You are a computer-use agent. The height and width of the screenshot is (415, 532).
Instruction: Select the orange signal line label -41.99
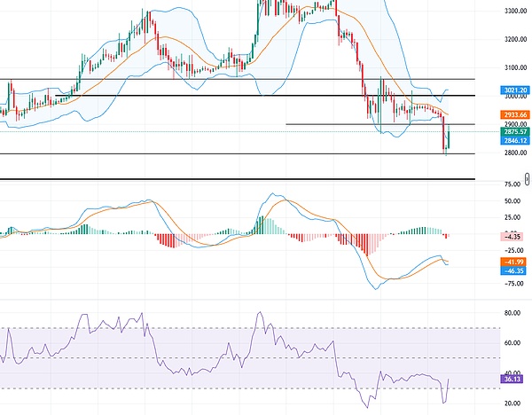[515, 262]
